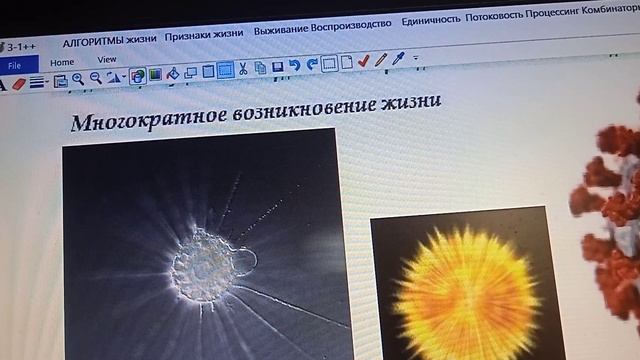The height and width of the screenshot is (360, 640).
Task: Click the zoom in magnifier
Action: (78, 79)
